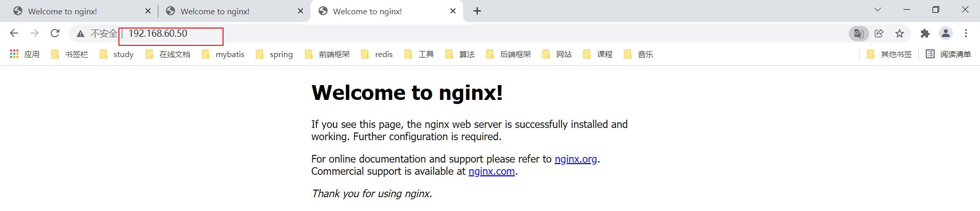Open a new tab with plus button
The height and width of the screenshot is (211, 980).
tap(477, 11)
